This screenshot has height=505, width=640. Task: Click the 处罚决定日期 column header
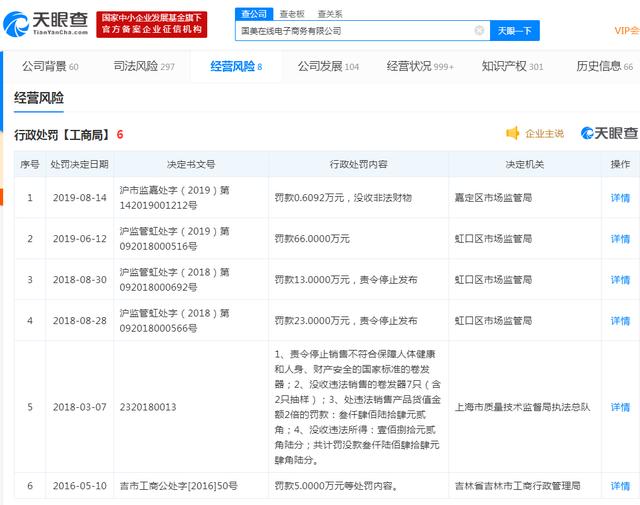80,165
